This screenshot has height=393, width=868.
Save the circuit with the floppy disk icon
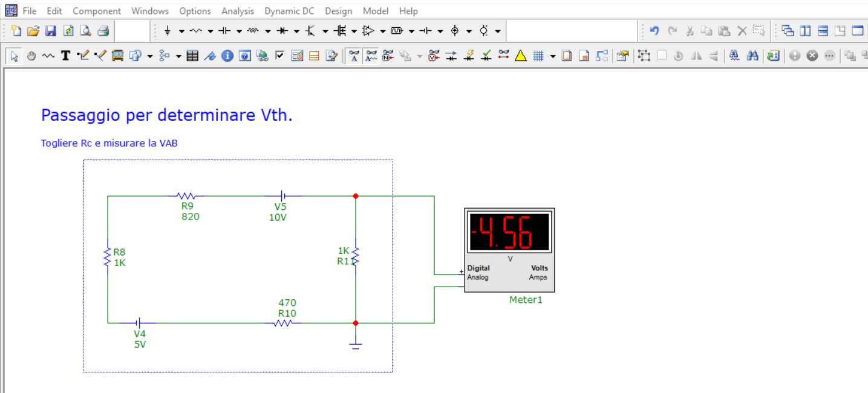[50, 31]
